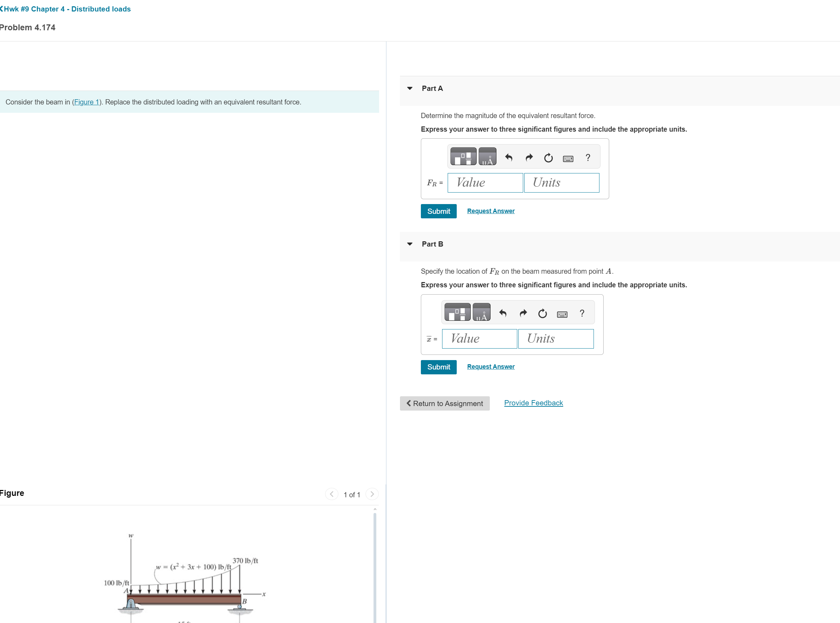840x623 pixels.
Task: Click the templates icon in Part A toolbar
Action: (463, 156)
